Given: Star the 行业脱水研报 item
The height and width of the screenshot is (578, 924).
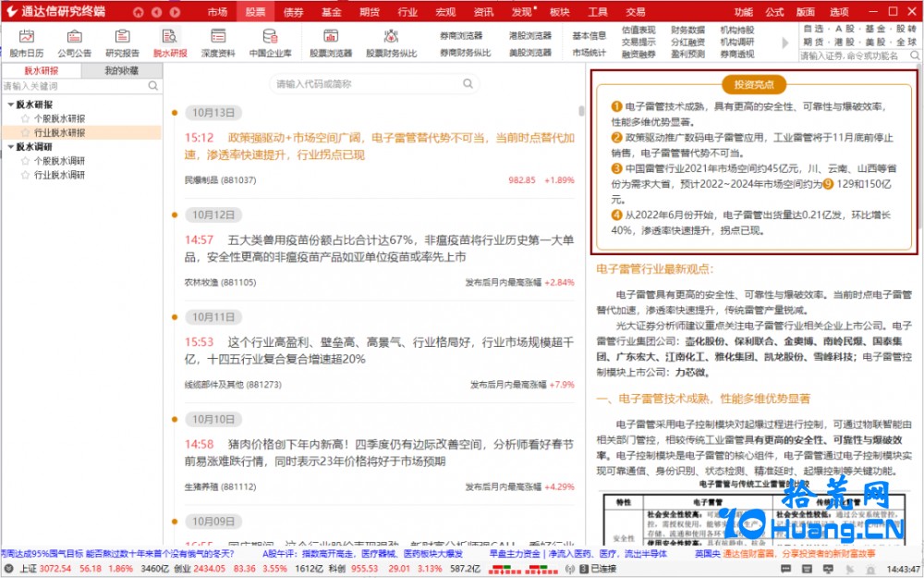Looking at the screenshot, I should click(25, 132).
